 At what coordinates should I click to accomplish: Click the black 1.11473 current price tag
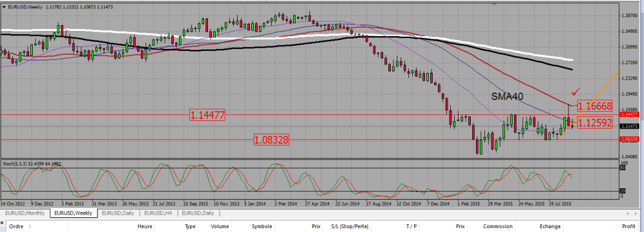point(629,127)
